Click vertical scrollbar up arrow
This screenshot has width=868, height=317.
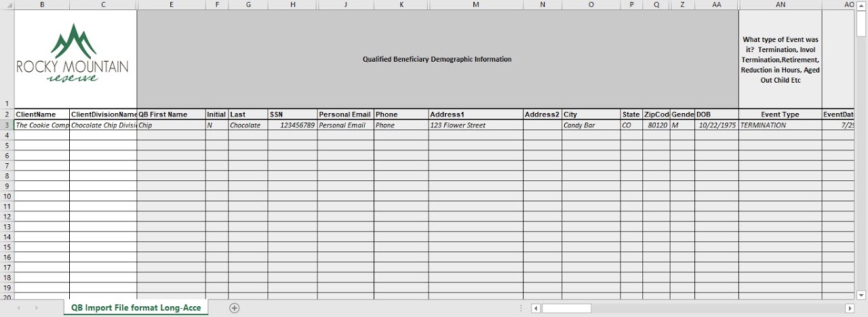tap(861, 5)
